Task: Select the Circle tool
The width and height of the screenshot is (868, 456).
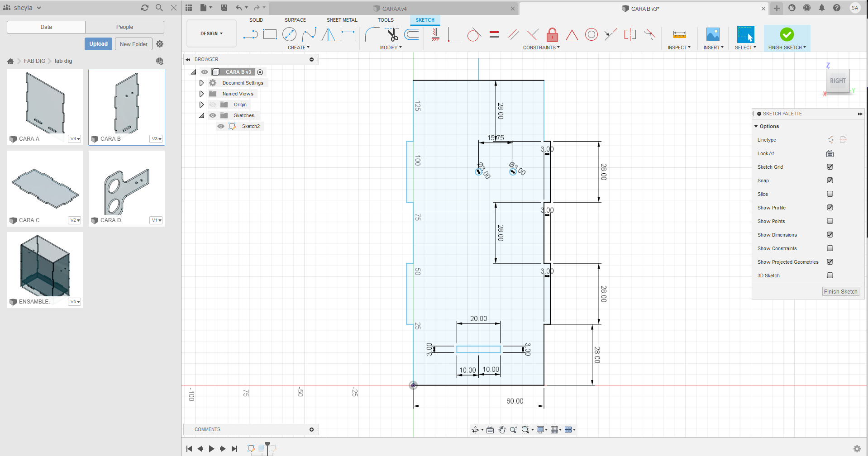Action: [x=289, y=34]
